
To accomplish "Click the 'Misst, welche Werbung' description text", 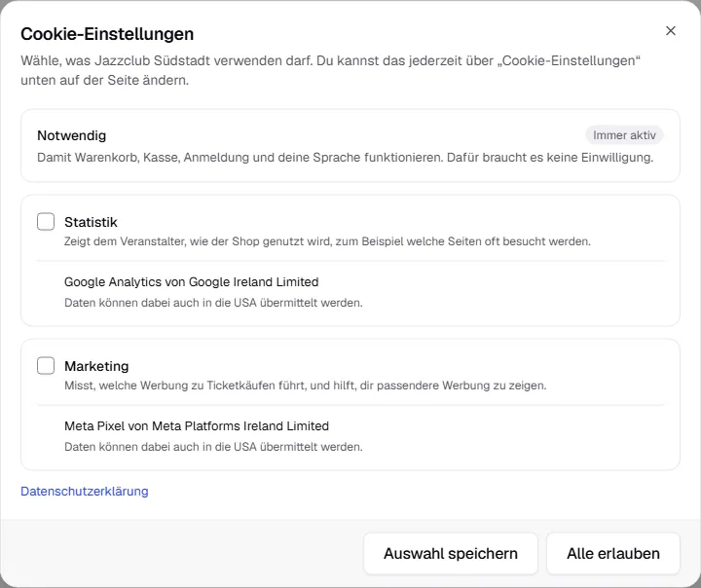I will pyautogui.click(x=306, y=386).
